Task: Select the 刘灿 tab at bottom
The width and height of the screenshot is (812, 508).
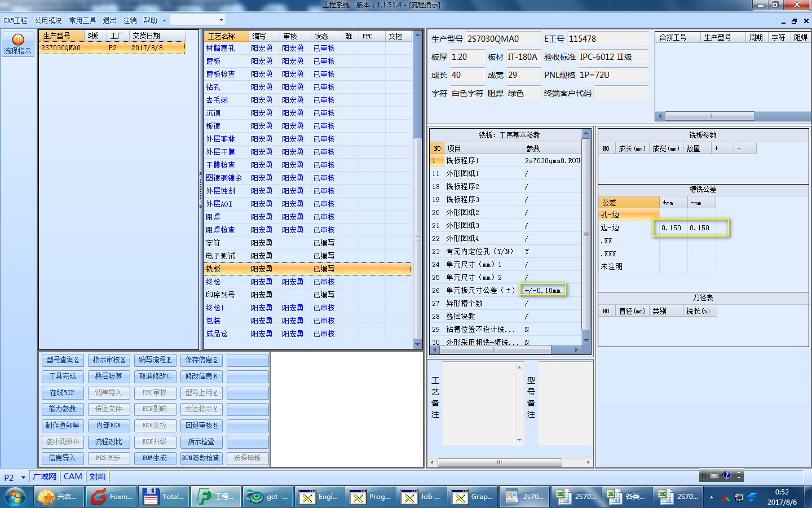Action: click(x=98, y=476)
